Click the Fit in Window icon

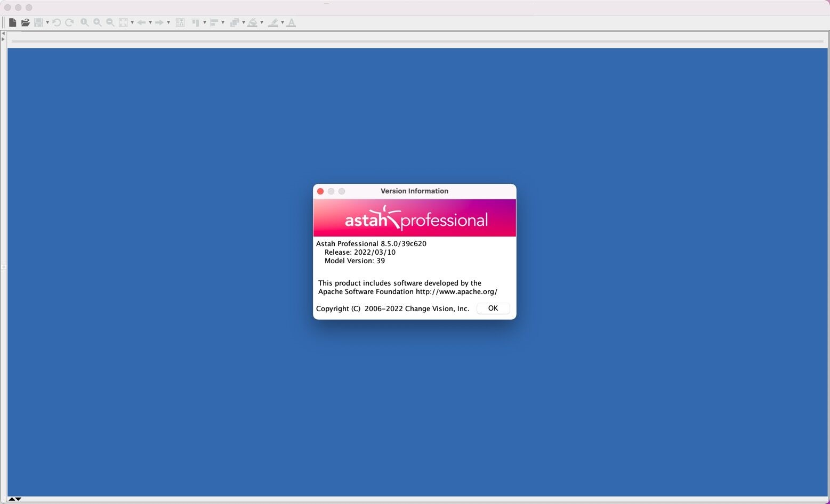point(123,22)
